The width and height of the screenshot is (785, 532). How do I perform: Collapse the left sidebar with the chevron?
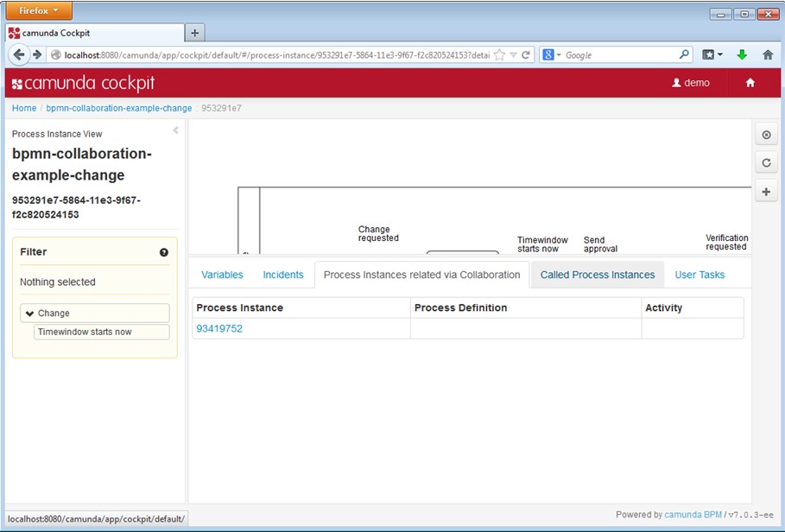coord(175,130)
